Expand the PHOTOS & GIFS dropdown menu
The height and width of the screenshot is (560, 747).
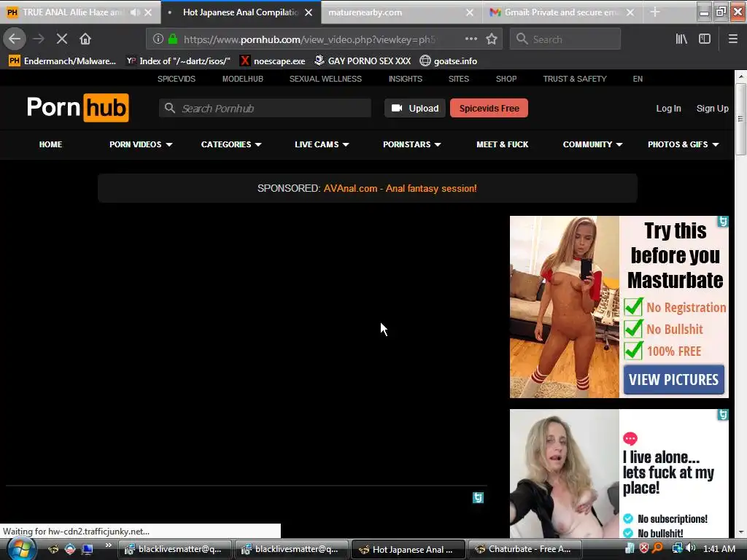(683, 144)
